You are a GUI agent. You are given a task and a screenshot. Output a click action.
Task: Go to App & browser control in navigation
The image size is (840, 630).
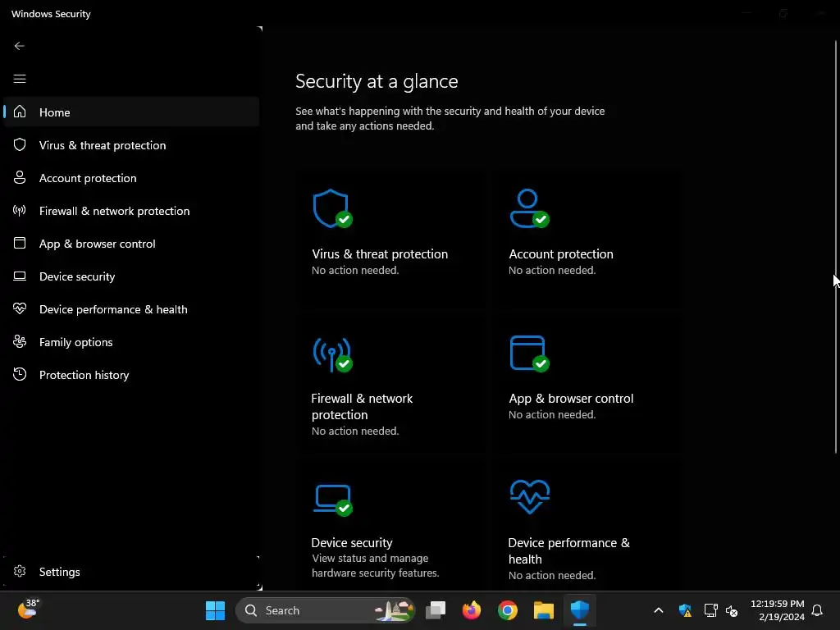tap(132, 243)
